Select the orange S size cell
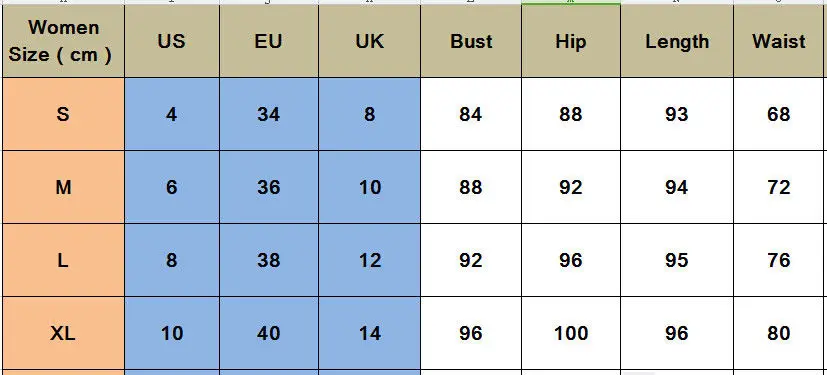827x375 pixels. coord(63,114)
